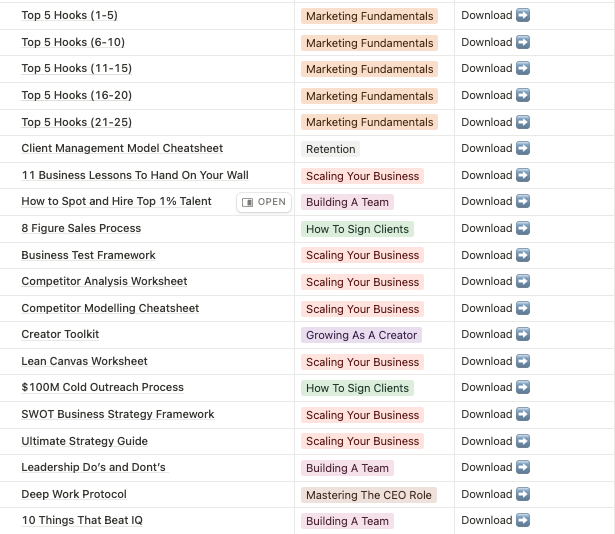Click the arrow icon in 8 Figure Sales Process row
The image size is (615, 534).
(x=523, y=228)
